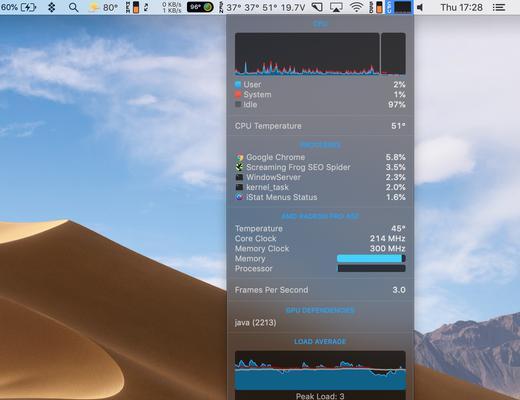Click the load average graph

[320, 370]
